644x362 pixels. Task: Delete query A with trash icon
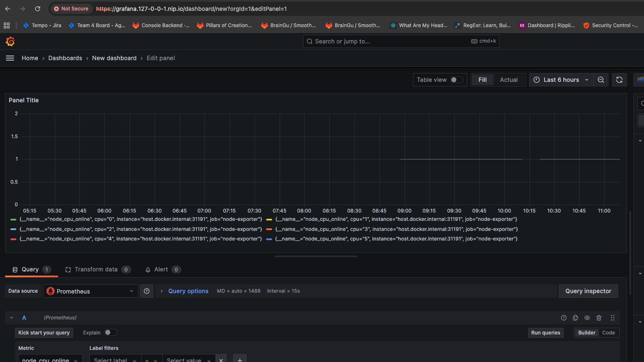pyautogui.click(x=599, y=318)
